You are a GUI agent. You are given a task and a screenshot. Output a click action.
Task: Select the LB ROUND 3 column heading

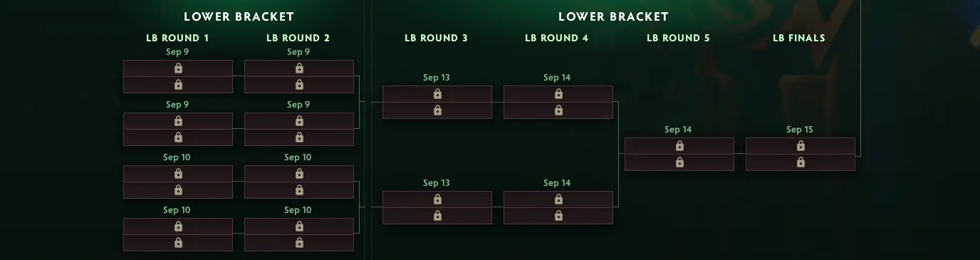[x=436, y=38]
